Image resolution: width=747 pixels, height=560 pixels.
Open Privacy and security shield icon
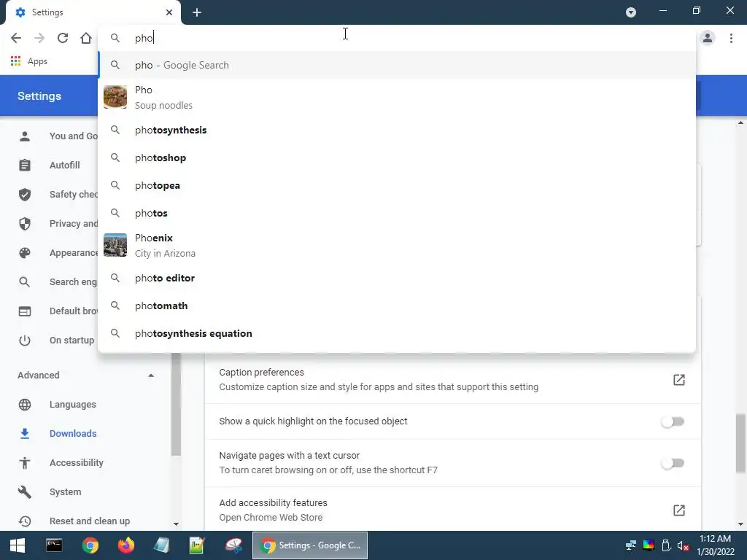(25, 224)
